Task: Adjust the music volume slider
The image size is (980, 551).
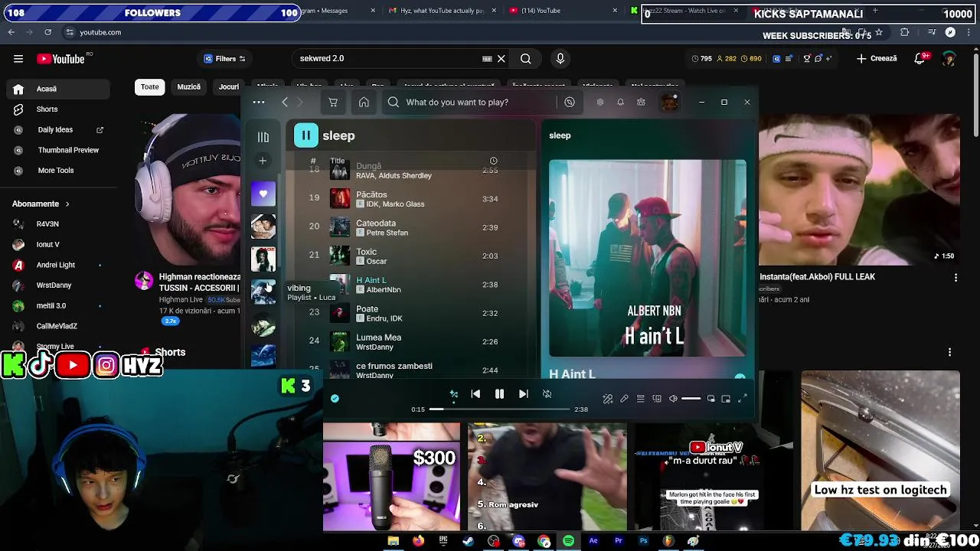Action: pyautogui.click(x=691, y=399)
